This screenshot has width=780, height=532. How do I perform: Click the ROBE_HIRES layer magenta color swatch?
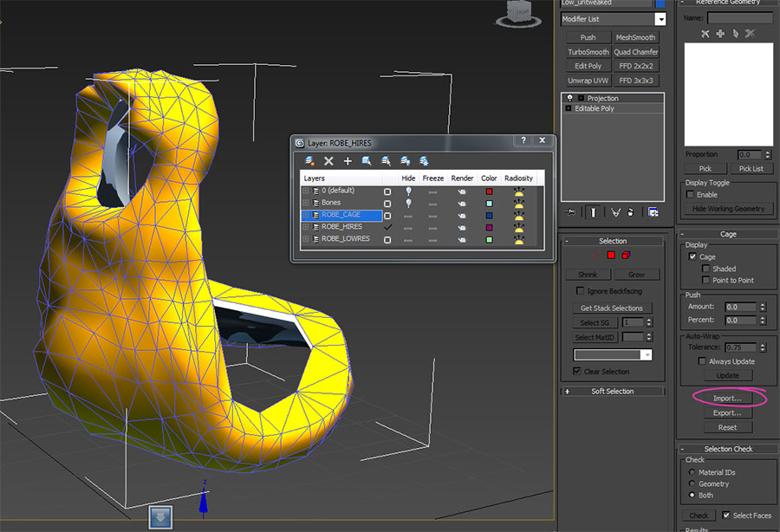[x=489, y=228]
